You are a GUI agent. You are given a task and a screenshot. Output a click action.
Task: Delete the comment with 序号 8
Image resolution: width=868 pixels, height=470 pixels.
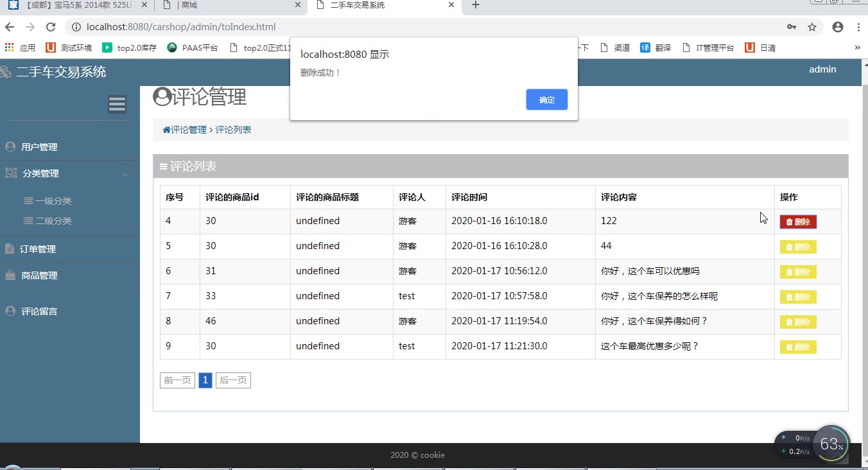pyautogui.click(x=798, y=322)
